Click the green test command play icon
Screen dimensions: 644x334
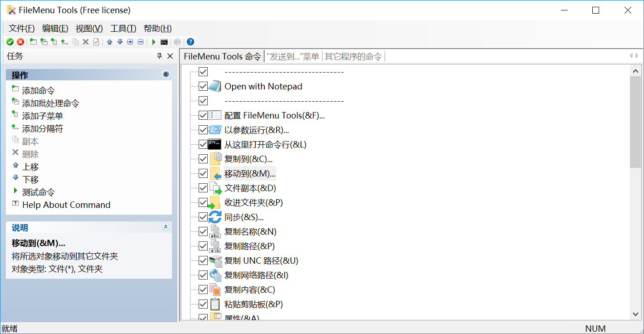[154, 42]
